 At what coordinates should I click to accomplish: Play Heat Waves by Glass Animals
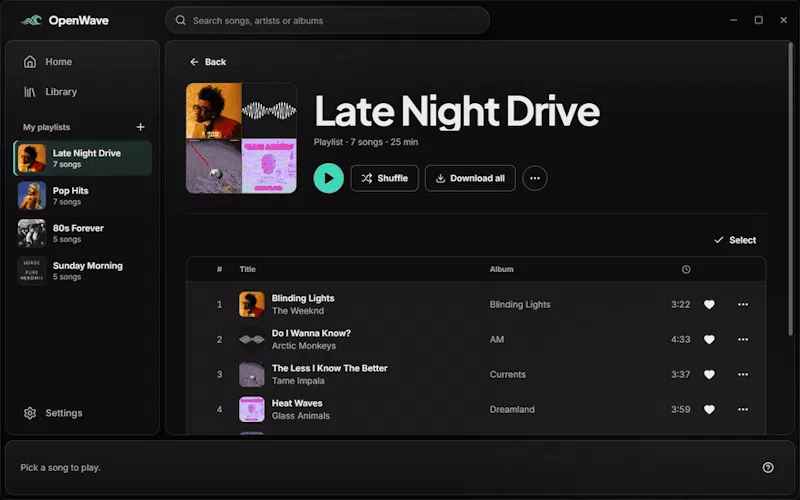tap(476, 409)
